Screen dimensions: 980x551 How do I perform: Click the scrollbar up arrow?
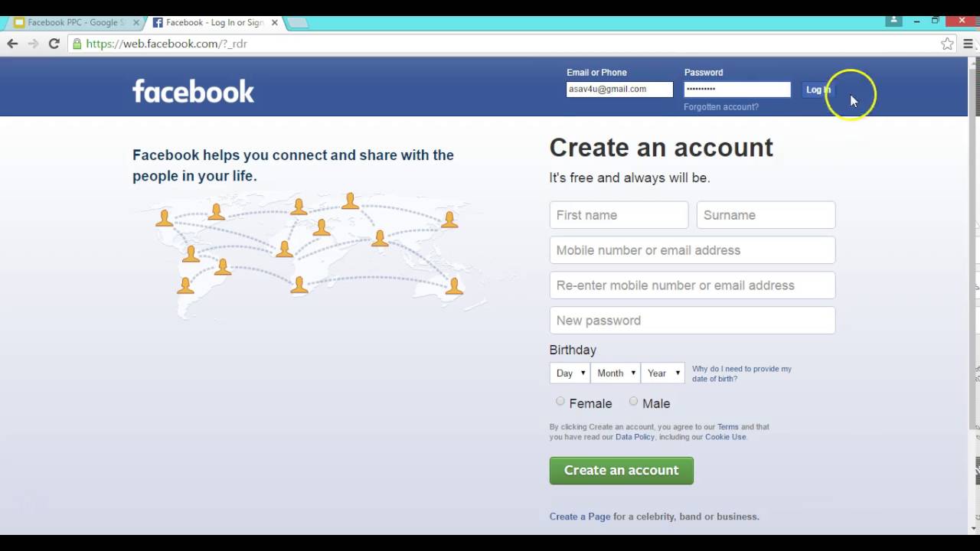pyautogui.click(x=974, y=63)
